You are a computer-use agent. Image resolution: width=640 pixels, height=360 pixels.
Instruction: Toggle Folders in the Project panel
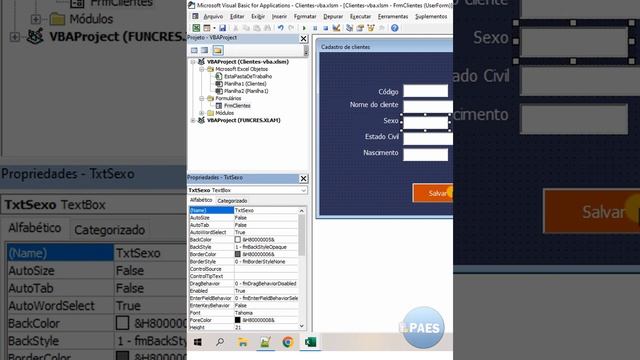coord(218,50)
